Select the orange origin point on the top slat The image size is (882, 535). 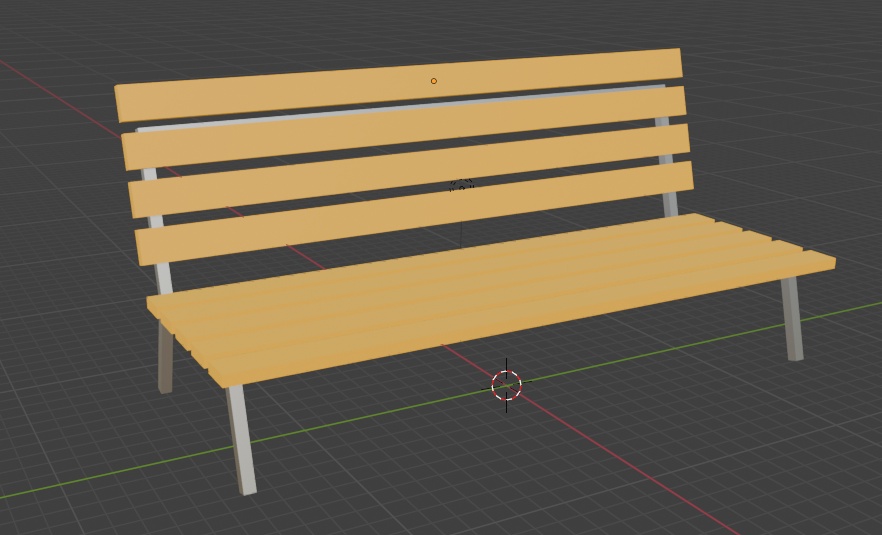pyautogui.click(x=434, y=81)
